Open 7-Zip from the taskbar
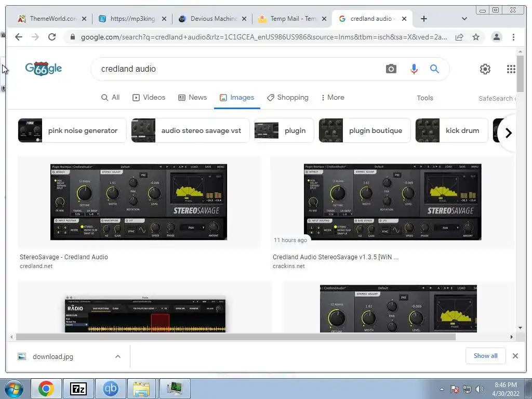The height and width of the screenshot is (399, 532). tap(78, 389)
